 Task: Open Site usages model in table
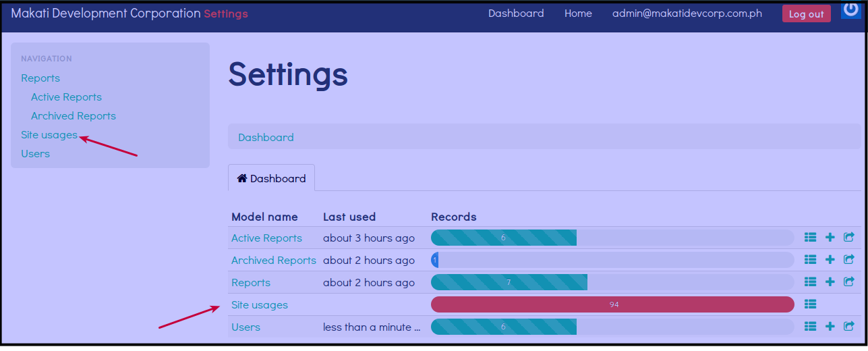(x=260, y=304)
